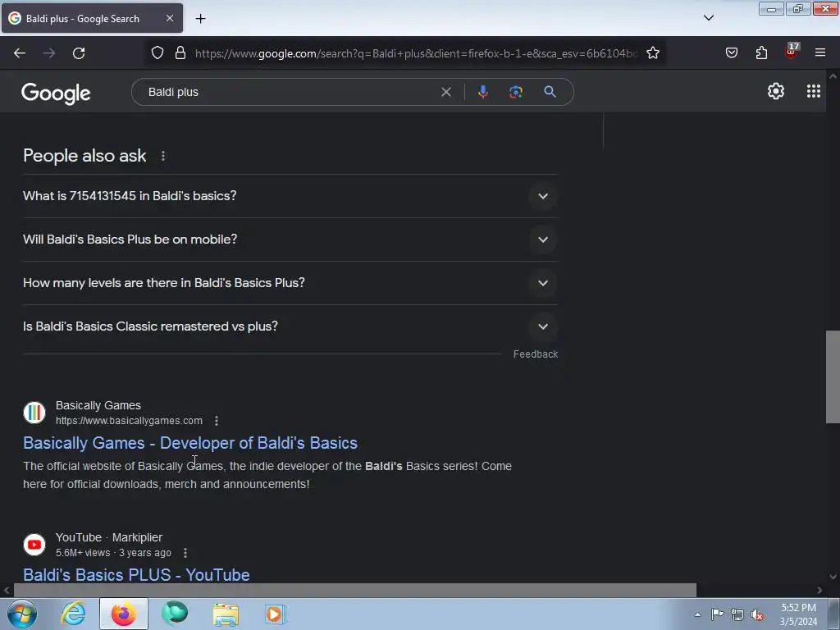Image resolution: width=840 pixels, height=630 pixels.
Task: Expand 'How many levels are there' question
Action: 290,283
